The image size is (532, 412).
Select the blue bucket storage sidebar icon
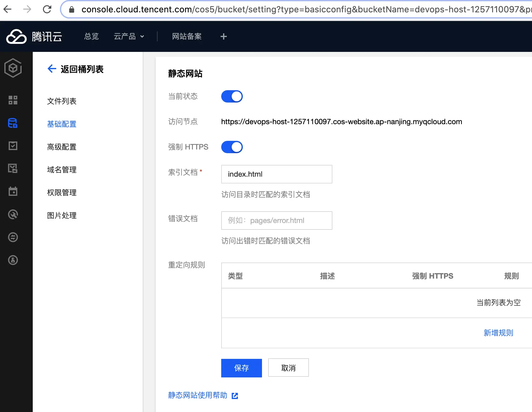point(13,123)
